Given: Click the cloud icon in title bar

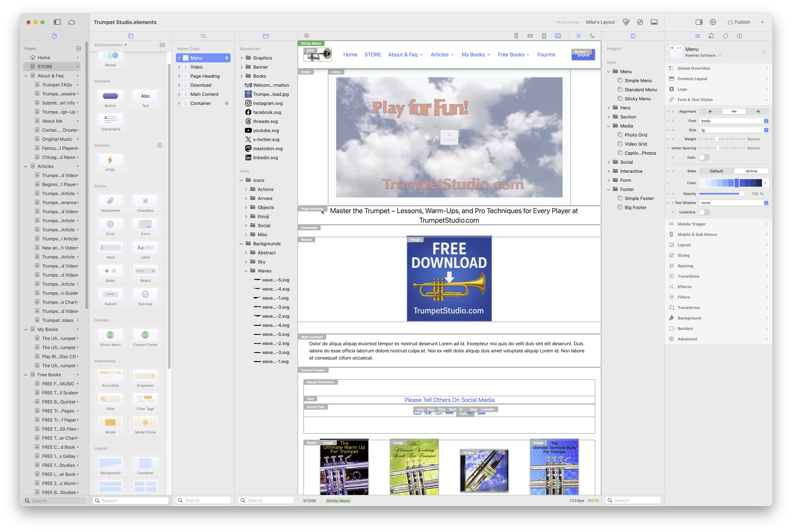Looking at the screenshot, I should 72,22.
